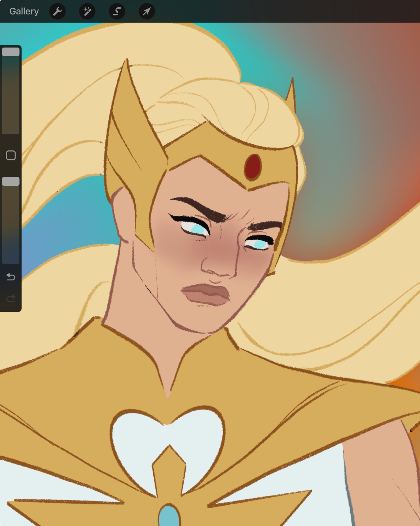Open the Gallery view

coord(24,11)
